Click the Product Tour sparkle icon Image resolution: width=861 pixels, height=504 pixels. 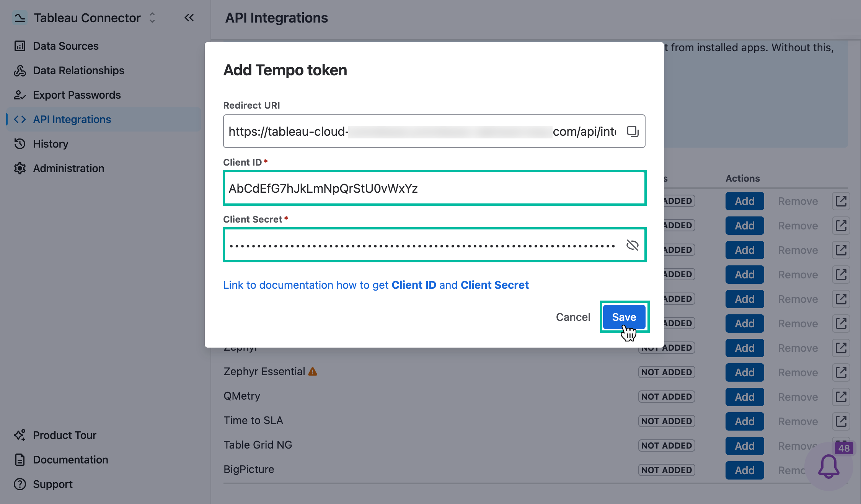[20, 435]
